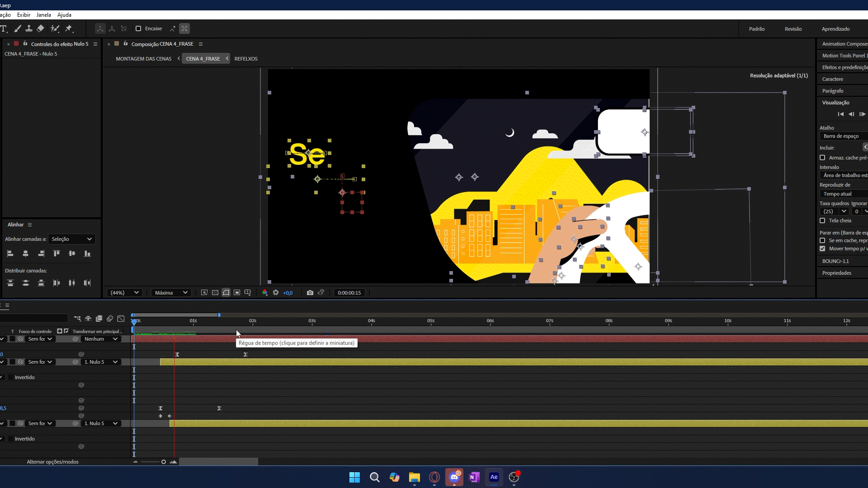The image size is (868, 488).
Task: Open the Alinhar camadas a Seleção dropdown
Action: click(x=71, y=239)
